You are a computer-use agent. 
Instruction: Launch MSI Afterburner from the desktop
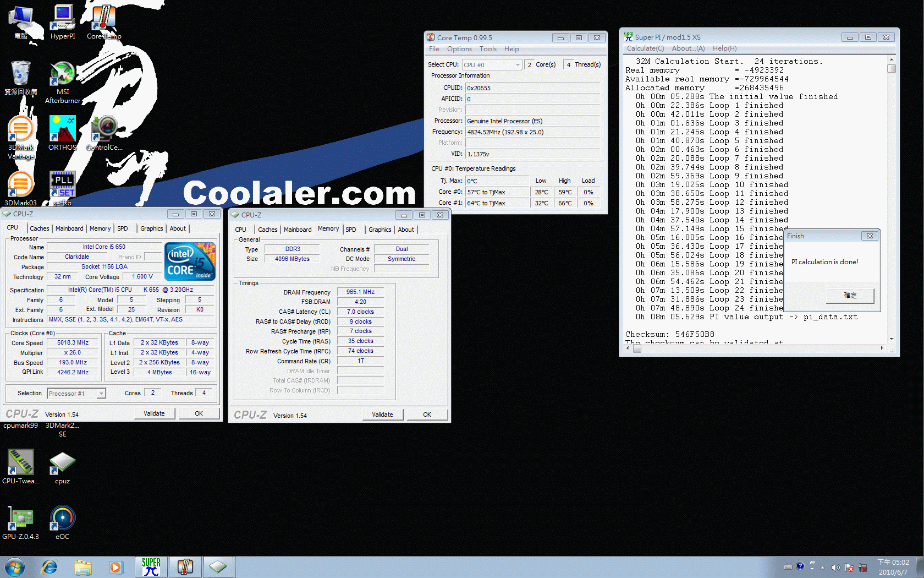(x=63, y=82)
